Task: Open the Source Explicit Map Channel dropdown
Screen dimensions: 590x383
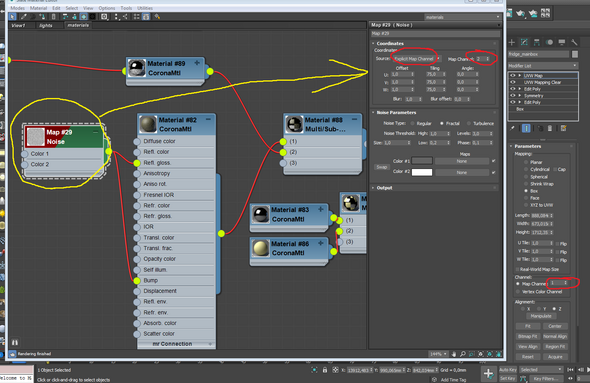Action: 415,59
